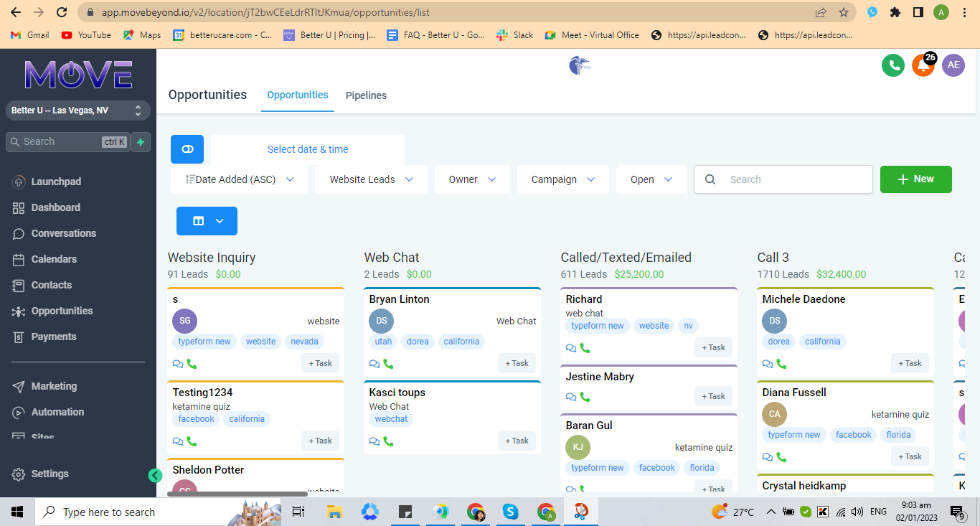Switch to the Pipelines tab

366,95
